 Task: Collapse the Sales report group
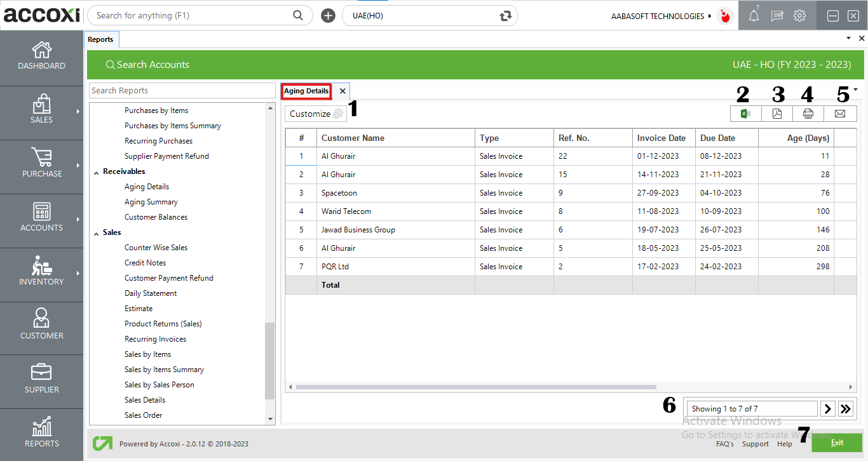pos(97,233)
